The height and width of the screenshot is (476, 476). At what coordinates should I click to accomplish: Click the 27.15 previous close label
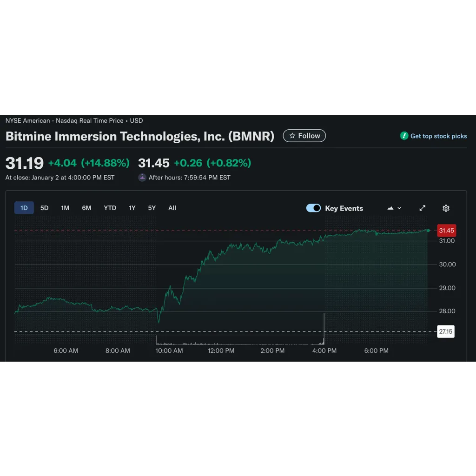(446, 331)
